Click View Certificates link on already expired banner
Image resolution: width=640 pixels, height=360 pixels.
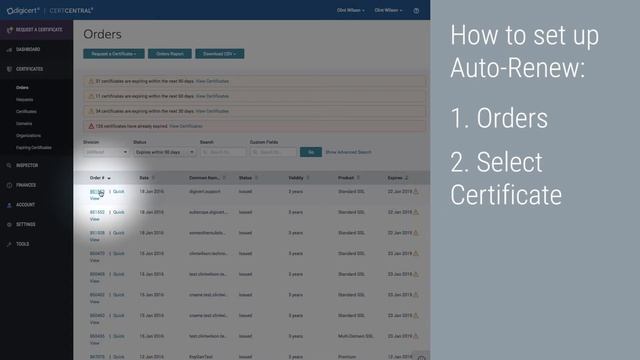[x=186, y=126]
